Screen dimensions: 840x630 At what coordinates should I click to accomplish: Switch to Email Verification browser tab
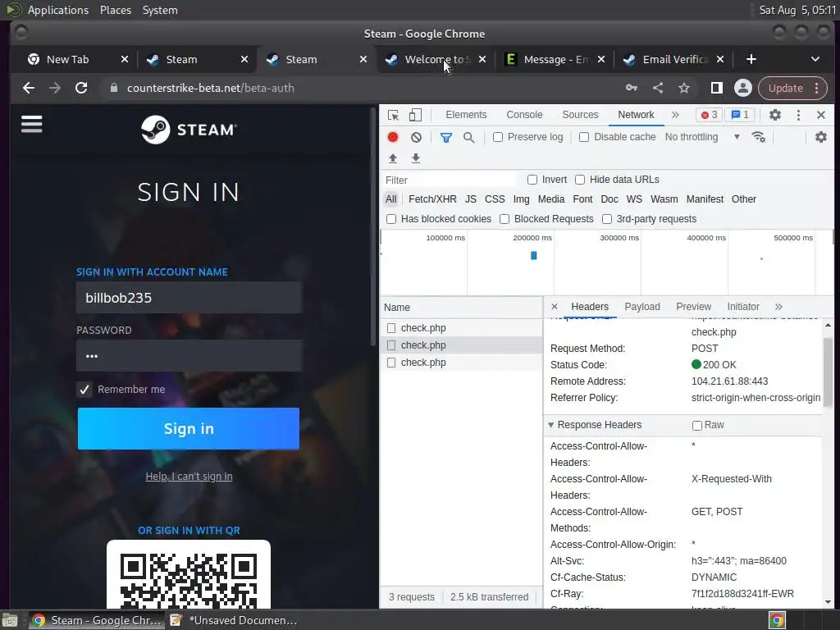coord(673,59)
